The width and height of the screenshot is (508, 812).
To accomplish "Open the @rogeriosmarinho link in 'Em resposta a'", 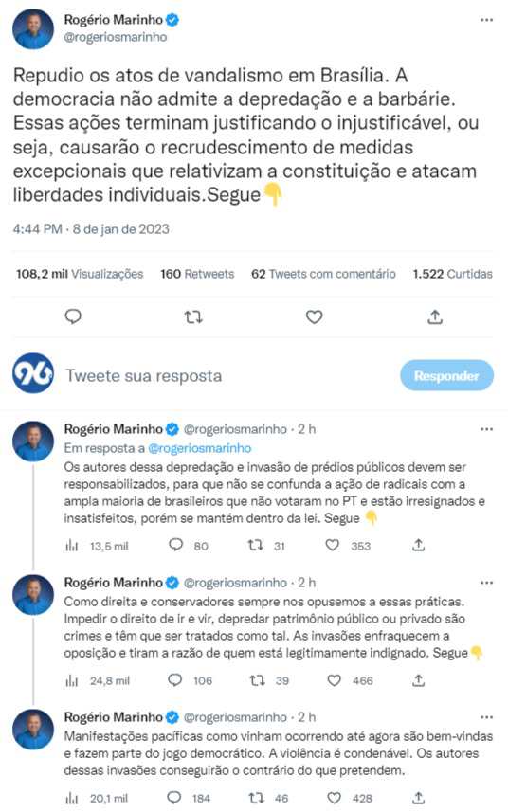I will click(x=199, y=448).
